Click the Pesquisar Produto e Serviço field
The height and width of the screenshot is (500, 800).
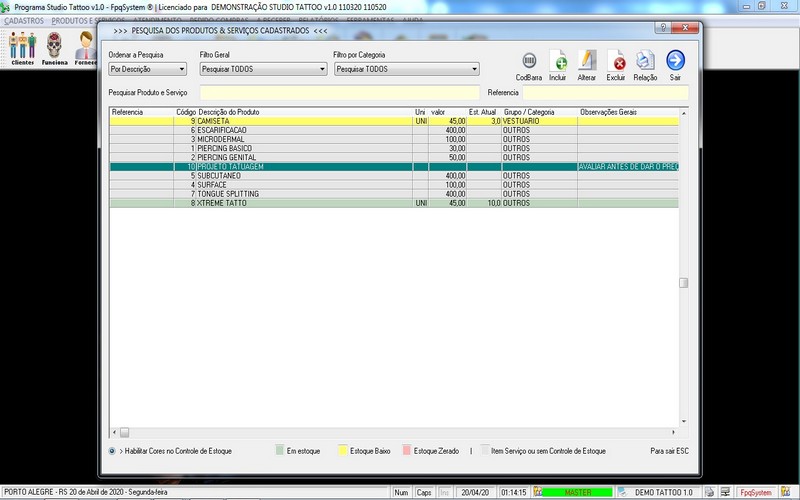340,93
